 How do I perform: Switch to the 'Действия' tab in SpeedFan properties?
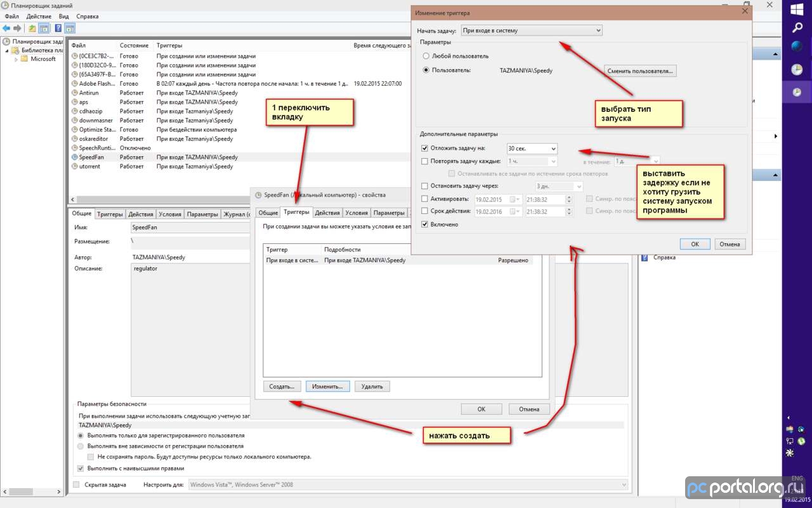click(x=327, y=213)
